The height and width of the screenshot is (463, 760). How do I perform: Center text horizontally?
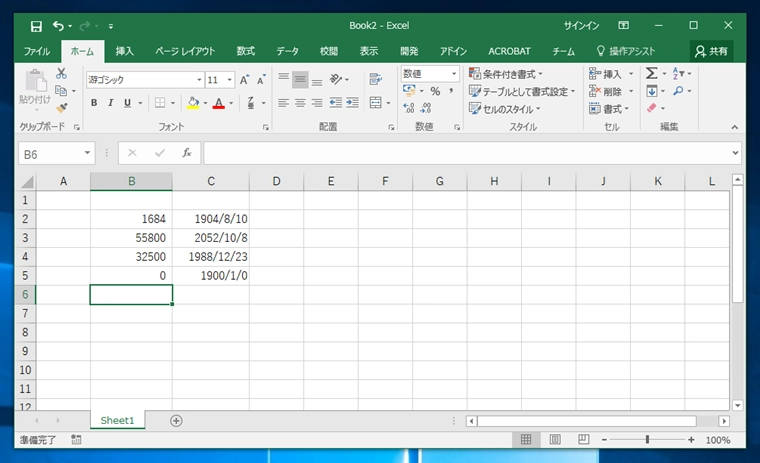point(300,103)
